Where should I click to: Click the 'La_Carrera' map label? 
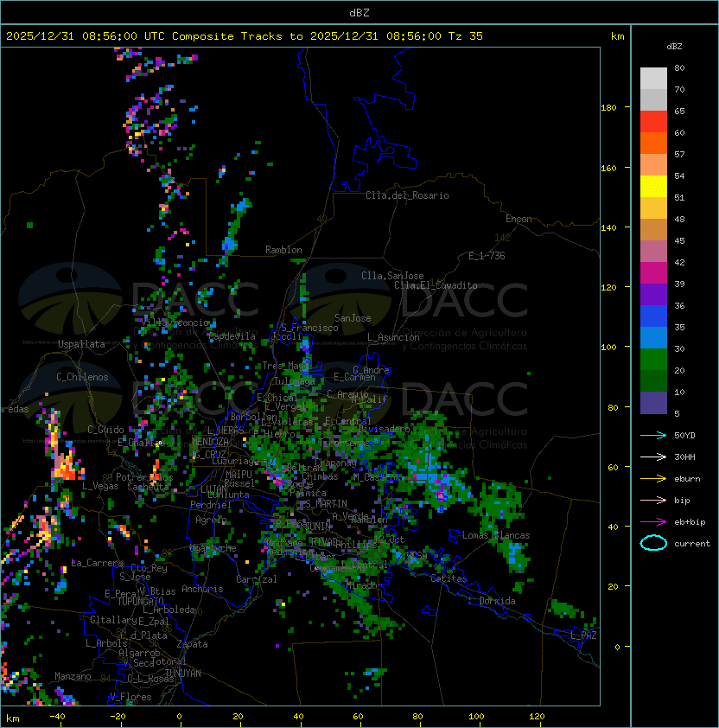[98, 563]
